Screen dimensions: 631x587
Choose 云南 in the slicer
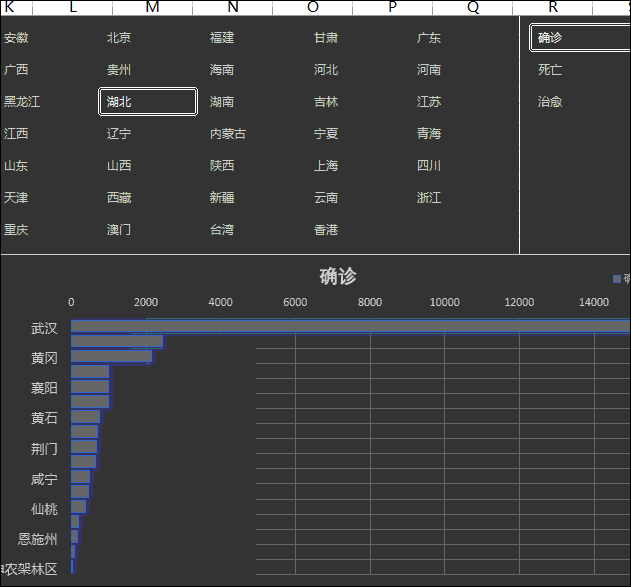326,198
